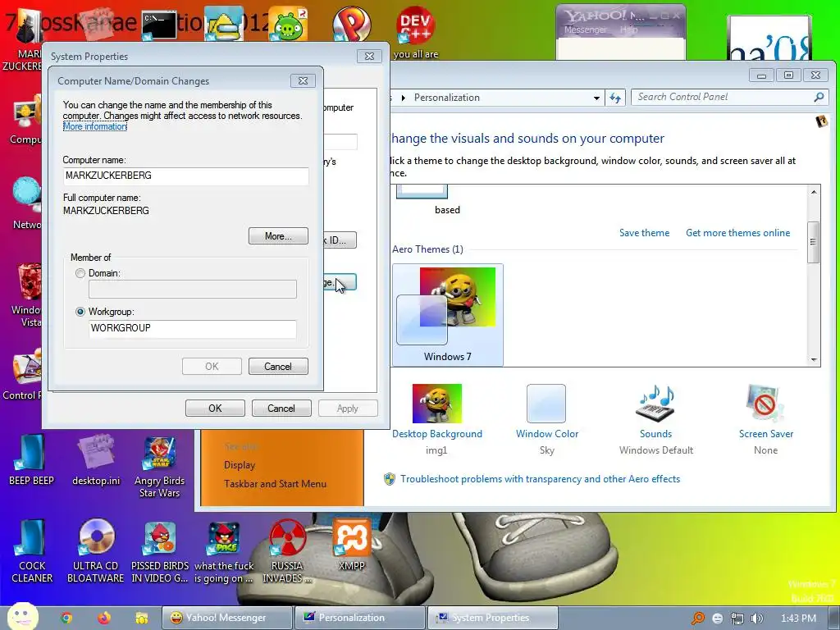This screenshot has height=630, width=840.
Task: Open the red P desktop icon
Action: (x=351, y=24)
